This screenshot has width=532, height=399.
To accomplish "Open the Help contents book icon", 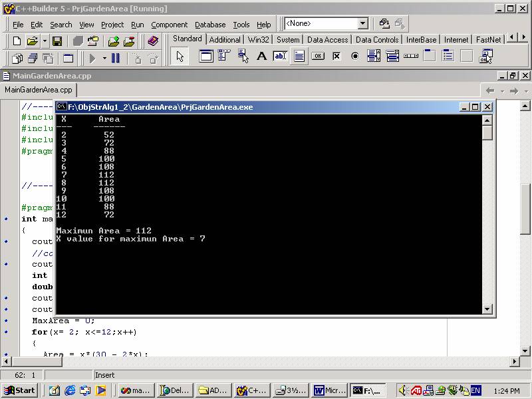I will click(153, 41).
